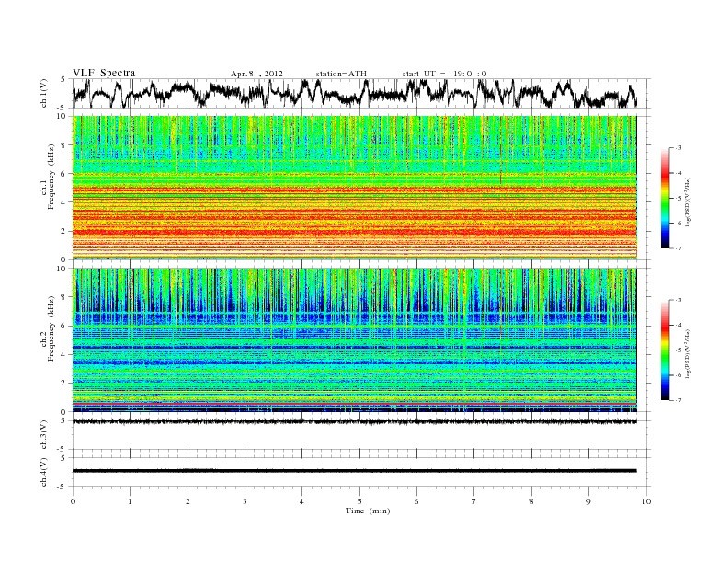Screen dimensions: 728x563
Task: Click the ch.4(V) thick black trace
Action: coord(355,471)
